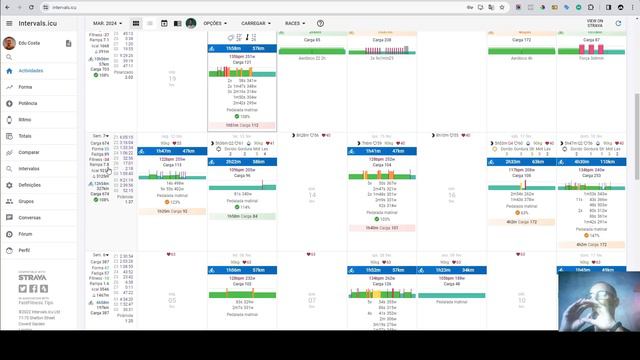The image size is (640, 360).
Task: Open the Comparar icon in sidebar
Action: tap(9, 152)
